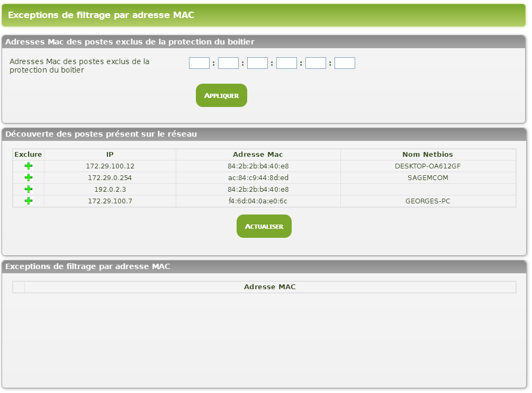Click the IP column header
532x393 pixels.
110,155
